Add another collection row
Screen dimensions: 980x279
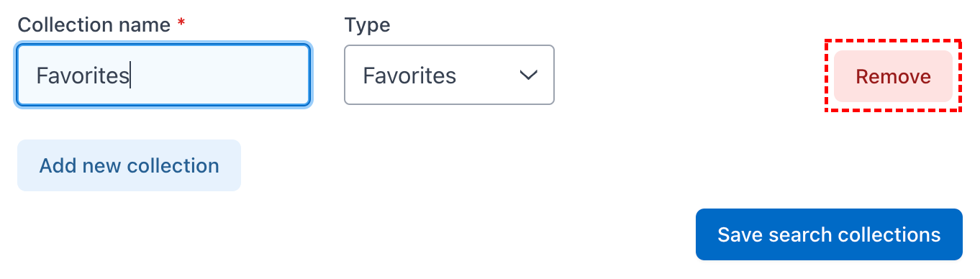(129, 165)
